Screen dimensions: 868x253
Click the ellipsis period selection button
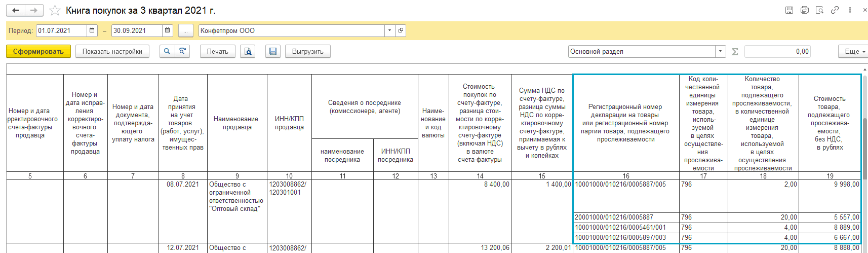[x=186, y=30]
